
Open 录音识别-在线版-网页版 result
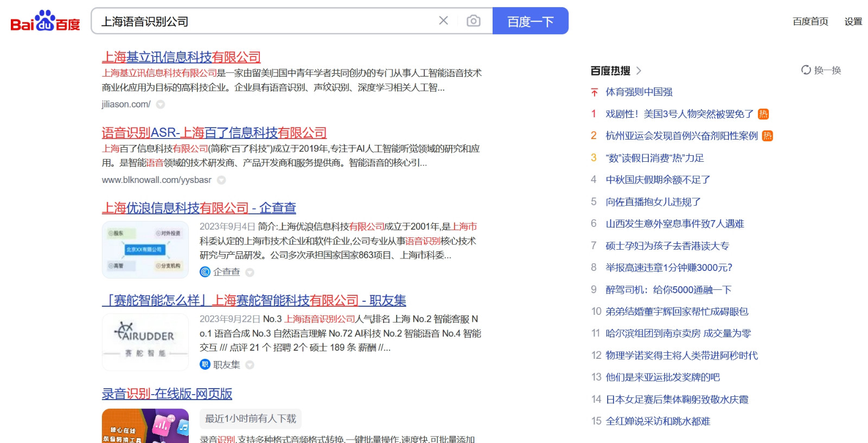(x=167, y=394)
